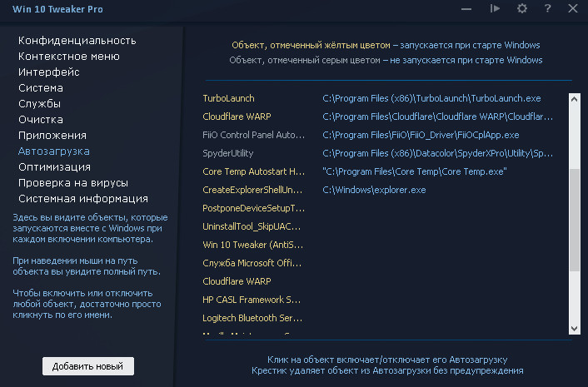The image size is (588, 387).
Task: Toggle Win 10 Tweaker (AntiS... entry
Action: click(x=252, y=245)
